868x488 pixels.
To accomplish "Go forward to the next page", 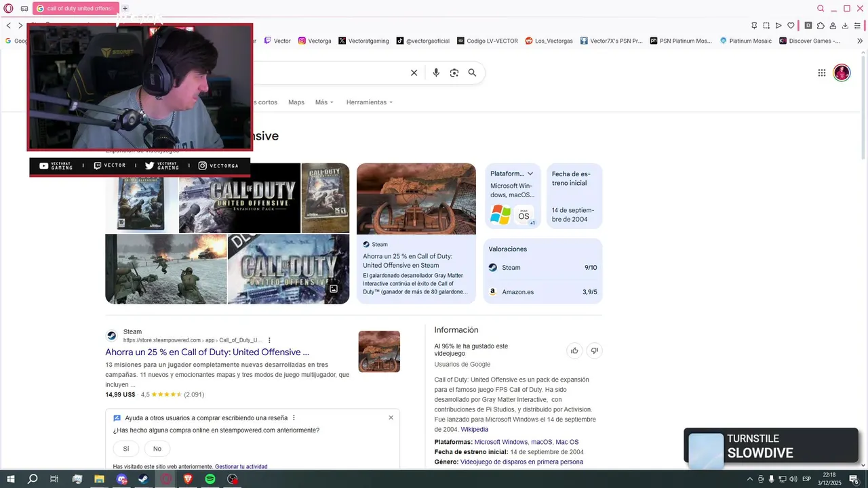I will [21, 25].
